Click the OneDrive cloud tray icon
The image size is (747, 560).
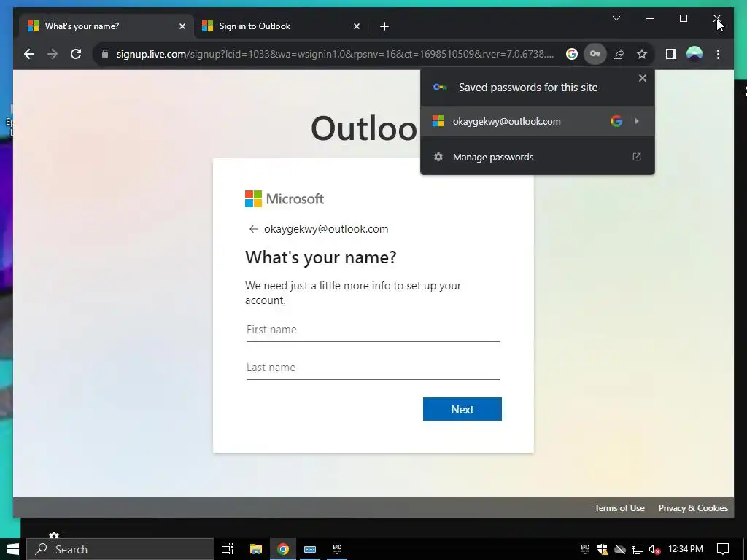(x=620, y=549)
